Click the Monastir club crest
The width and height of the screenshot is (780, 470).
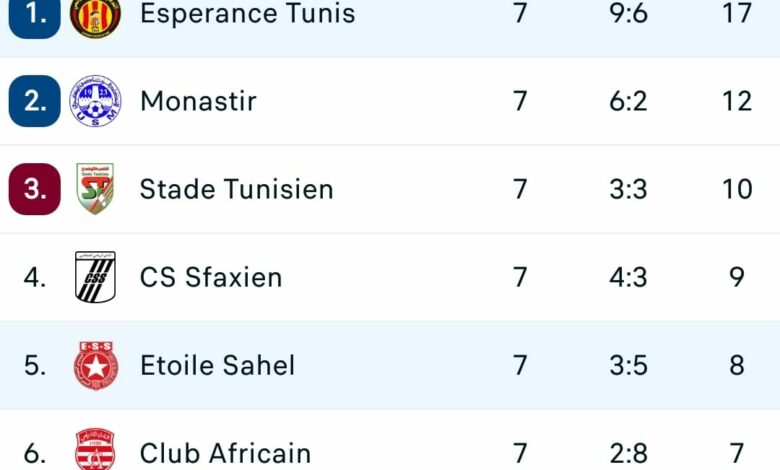point(95,101)
